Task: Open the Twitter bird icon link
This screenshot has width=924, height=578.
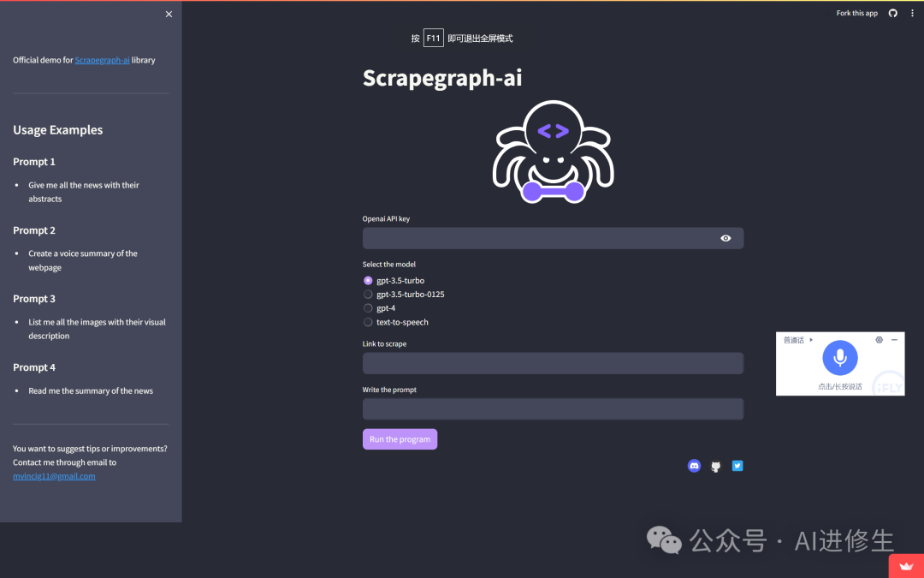Action: coord(737,466)
